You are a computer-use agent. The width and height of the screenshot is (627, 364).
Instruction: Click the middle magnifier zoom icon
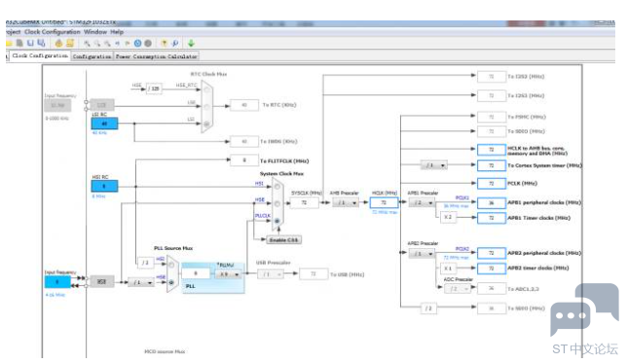pos(97,43)
